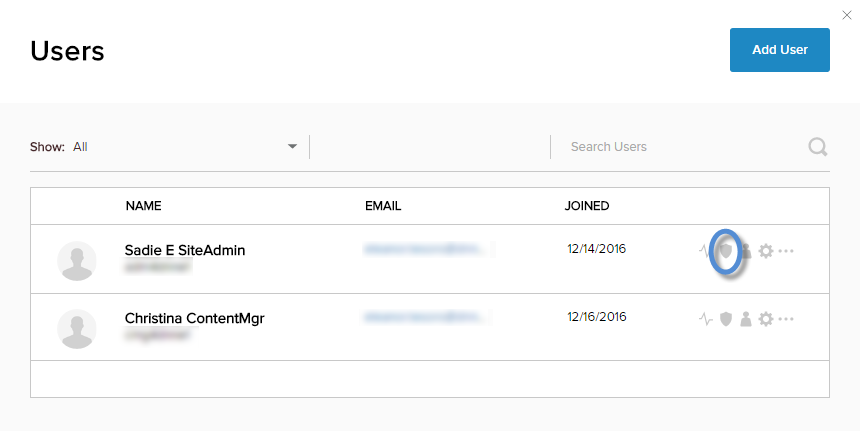Screen dimensions: 860x431
Task: Click the activity pulse icon for Christina ContentMgr
Action: click(x=706, y=319)
